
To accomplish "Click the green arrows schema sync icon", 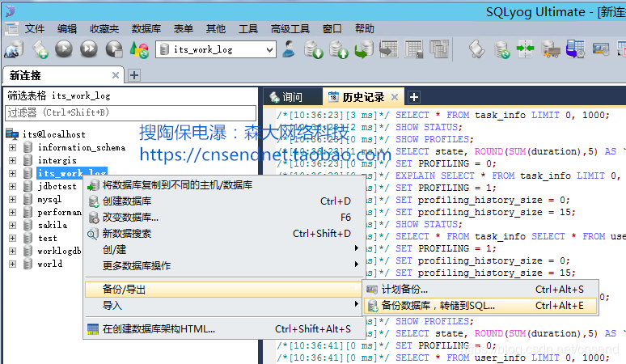I will tap(526, 49).
